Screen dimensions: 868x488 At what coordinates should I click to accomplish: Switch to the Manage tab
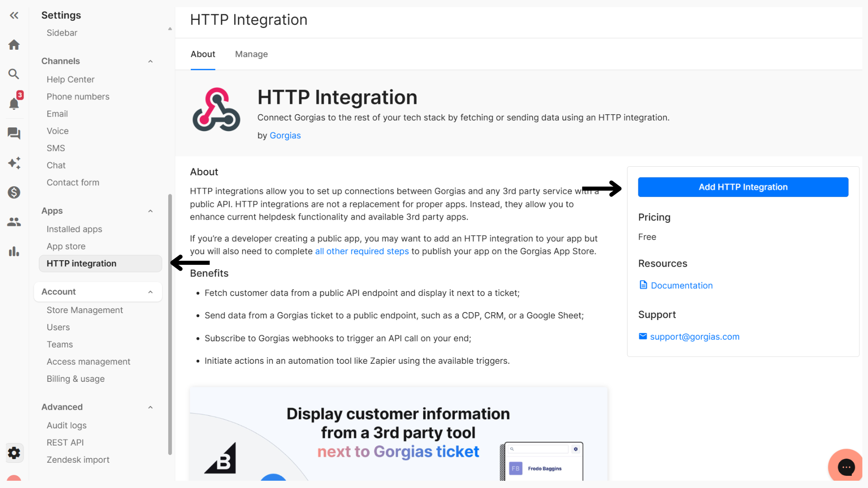(251, 54)
